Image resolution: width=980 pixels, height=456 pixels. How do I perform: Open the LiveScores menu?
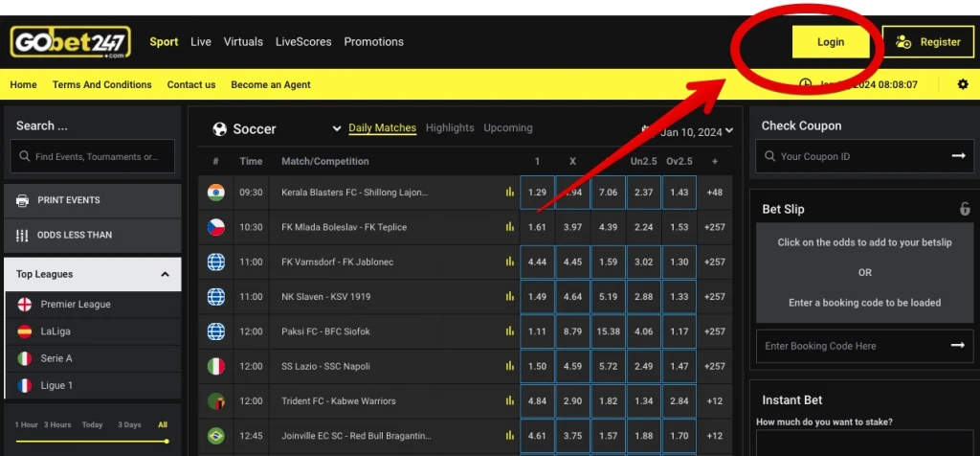pyautogui.click(x=303, y=42)
